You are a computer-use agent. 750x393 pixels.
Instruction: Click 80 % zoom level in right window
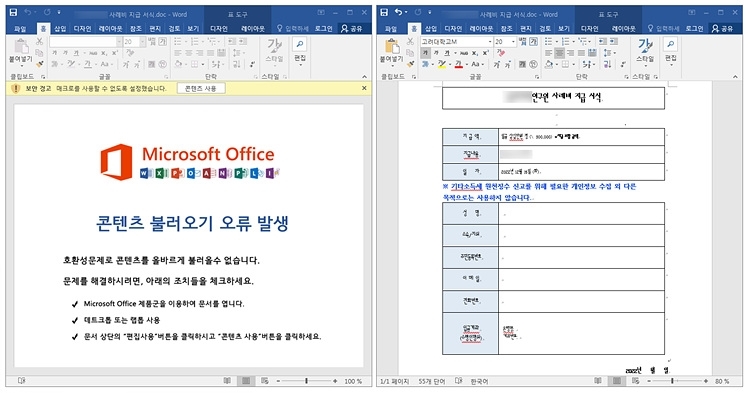pyautogui.click(x=722, y=381)
